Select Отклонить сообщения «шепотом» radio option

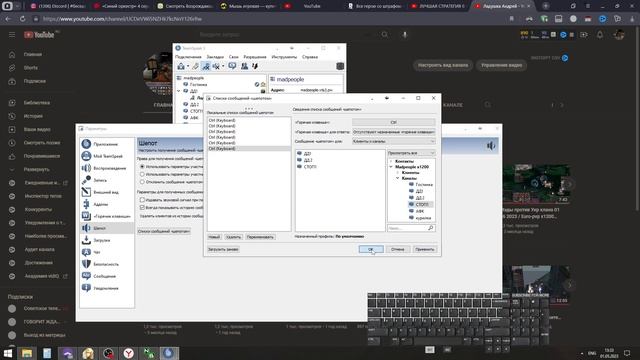pyautogui.click(x=142, y=182)
